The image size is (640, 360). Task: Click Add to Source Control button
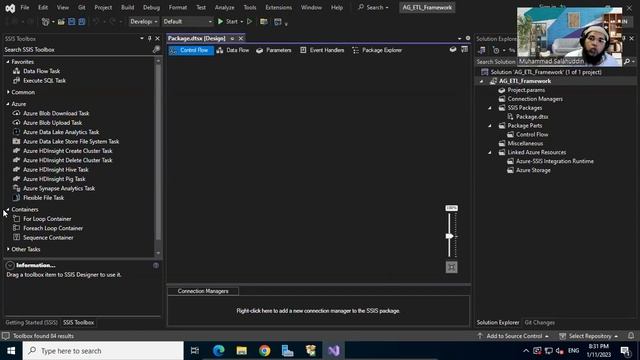pyautogui.click(x=513, y=336)
